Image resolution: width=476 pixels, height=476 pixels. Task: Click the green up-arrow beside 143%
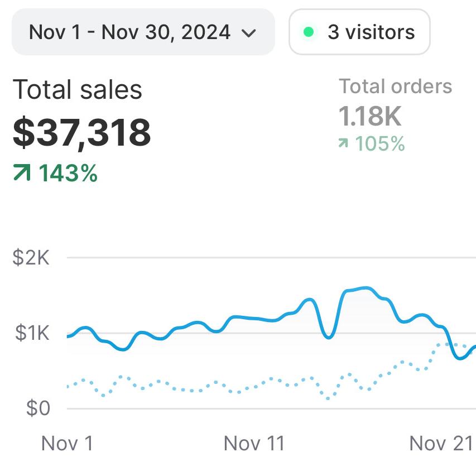[x=21, y=174]
